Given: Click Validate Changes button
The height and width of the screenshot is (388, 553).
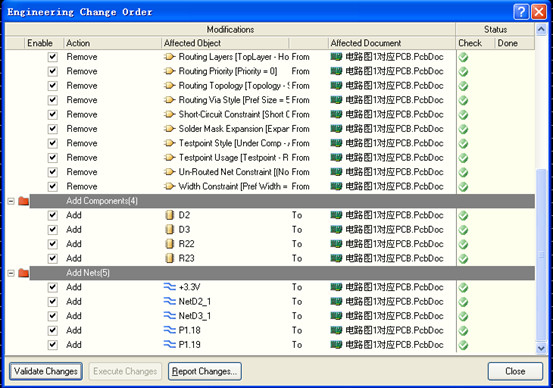Looking at the screenshot, I should coord(46,371).
